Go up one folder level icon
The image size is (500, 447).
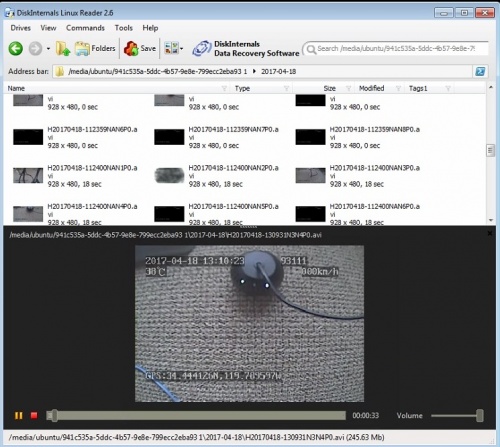point(63,49)
